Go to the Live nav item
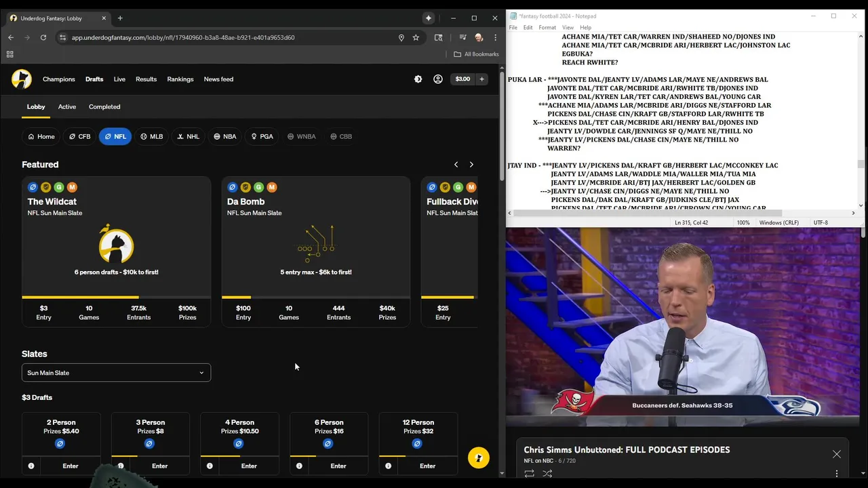The image size is (868, 488). point(119,79)
